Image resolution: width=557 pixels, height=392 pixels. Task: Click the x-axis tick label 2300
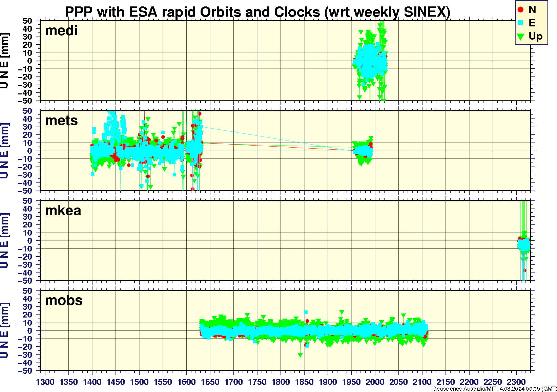[x=516, y=382]
